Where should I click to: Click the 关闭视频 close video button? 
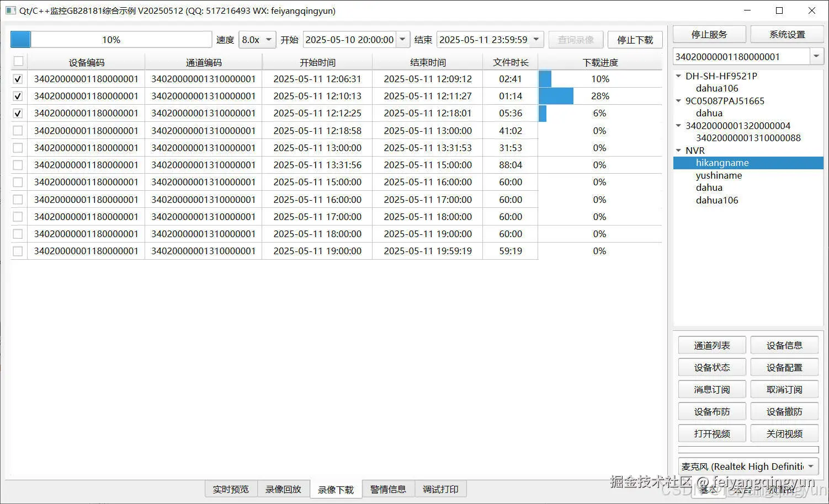click(x=784, y=433)
